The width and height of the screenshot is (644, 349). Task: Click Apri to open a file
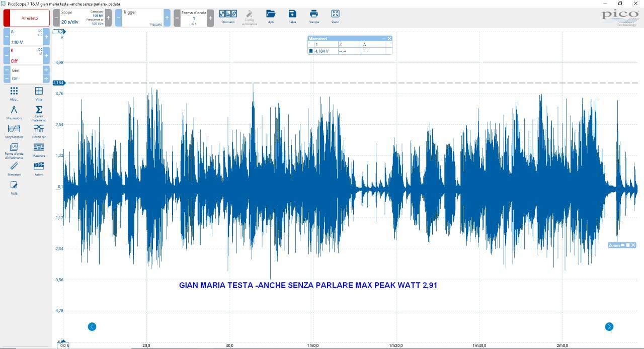(271, 17)
